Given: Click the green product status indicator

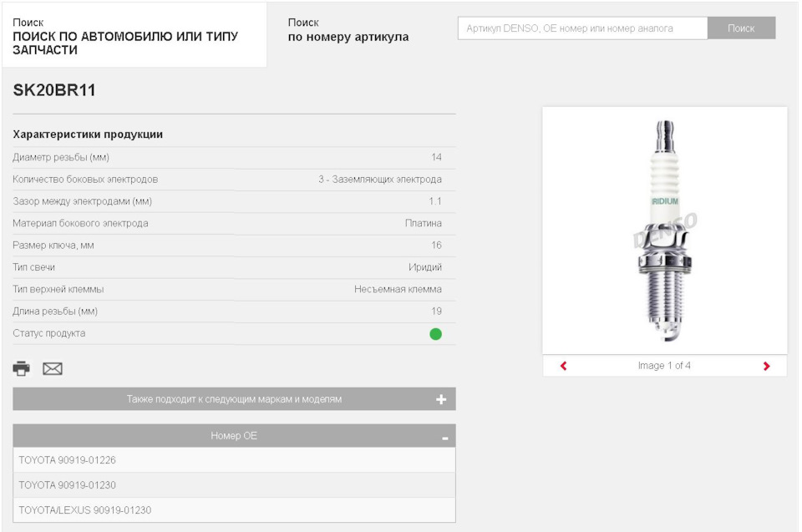Looking at the screenshot, I should tap(436, 334).
